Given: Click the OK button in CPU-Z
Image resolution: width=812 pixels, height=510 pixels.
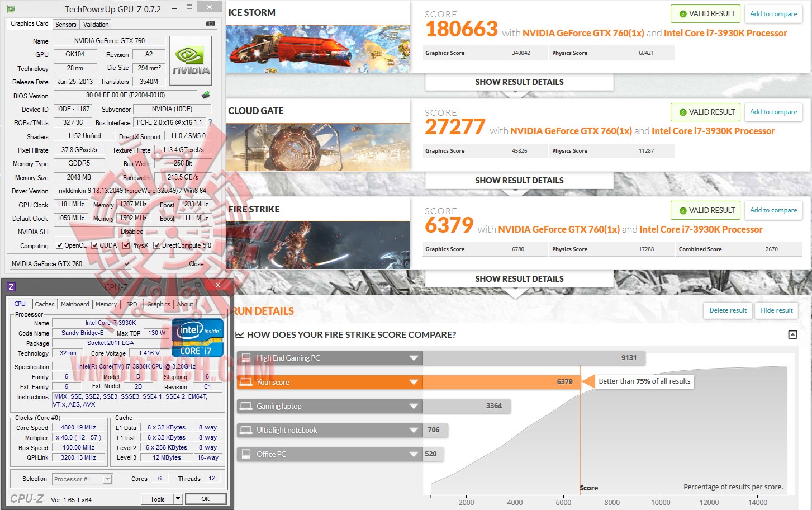Looking at the screenshot, I should 206,499.
